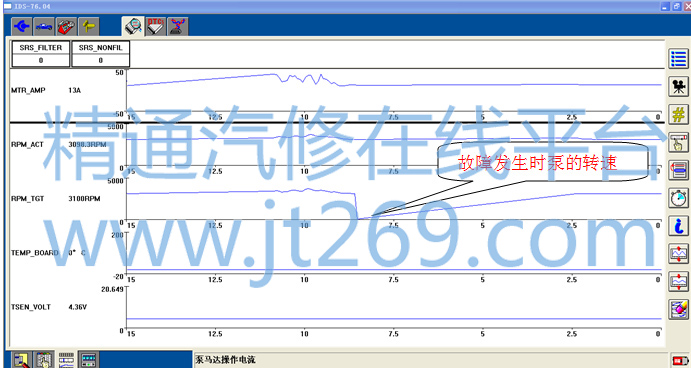The width and height of the screenshot is (691, 368).
Task: Select the yellow signpost navigation tab
Action: click(x=89, y=26)
